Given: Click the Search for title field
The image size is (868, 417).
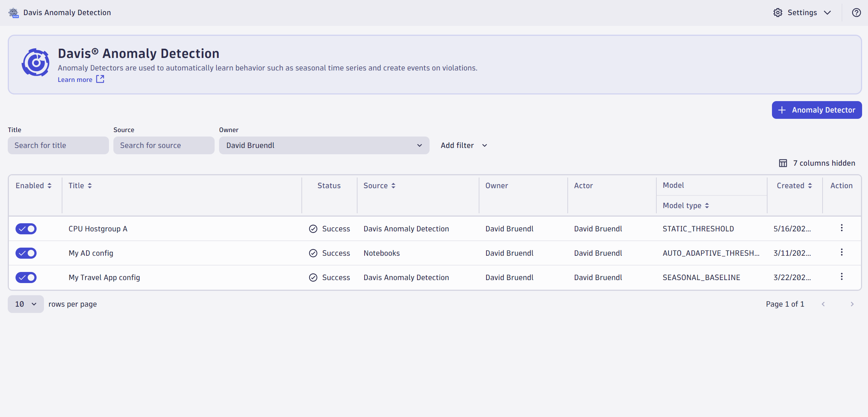Looking at the screenshot, I should pyautogui.click(x=58, y=145).
